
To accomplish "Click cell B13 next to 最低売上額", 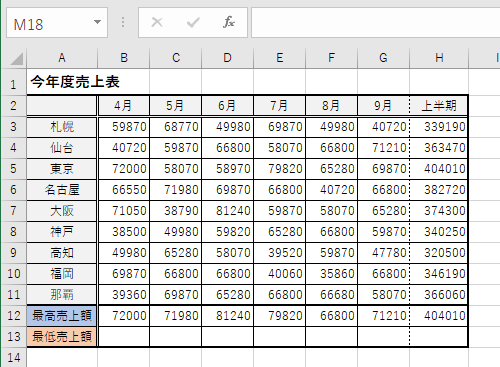I will tap(124, 337).
